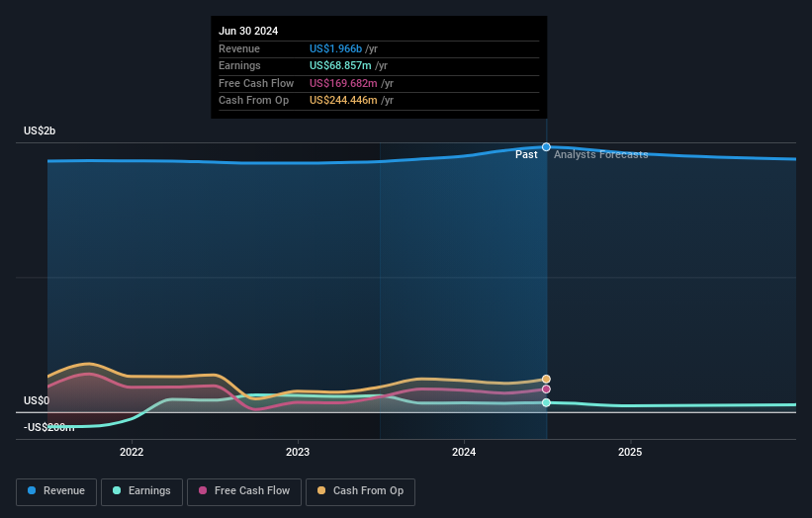Click the 2022 x-axis label
The image size is (812, 518).
pyautogui.click(x=132, y=452)
